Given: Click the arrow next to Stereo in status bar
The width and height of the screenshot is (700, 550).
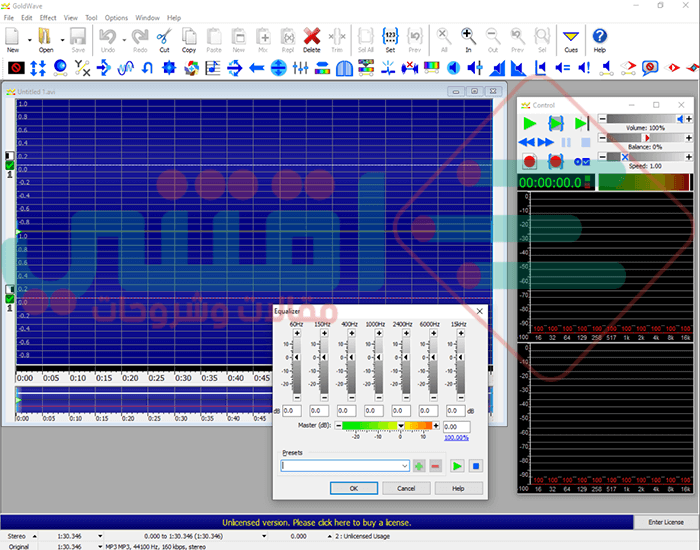Looking at the screenshot, I should coord(34,536).
